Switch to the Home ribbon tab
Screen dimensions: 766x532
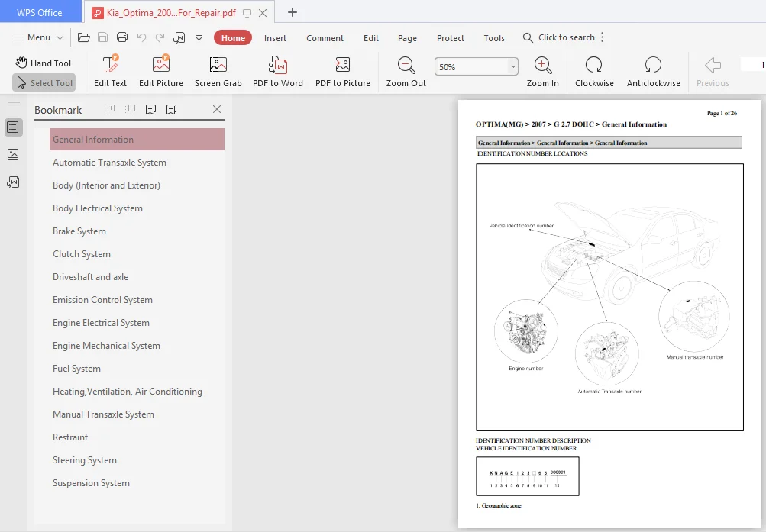pyautogui.click(x=233, y=38)
